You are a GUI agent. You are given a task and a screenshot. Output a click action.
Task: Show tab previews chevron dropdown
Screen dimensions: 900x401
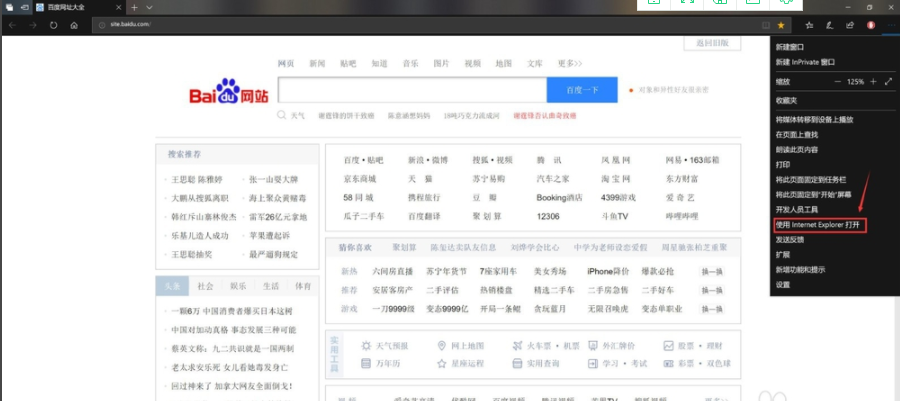(149, 7)
